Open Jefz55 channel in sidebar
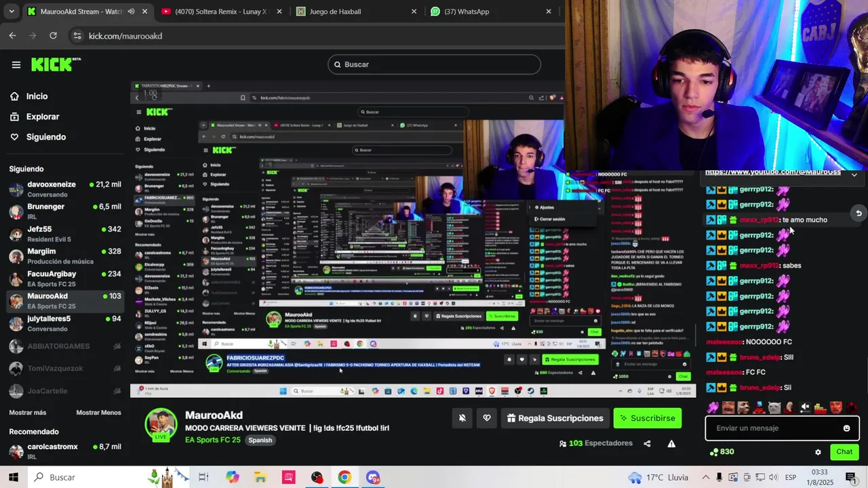The height and width of the screenshot is (488, 868). (x=65, y=234)
